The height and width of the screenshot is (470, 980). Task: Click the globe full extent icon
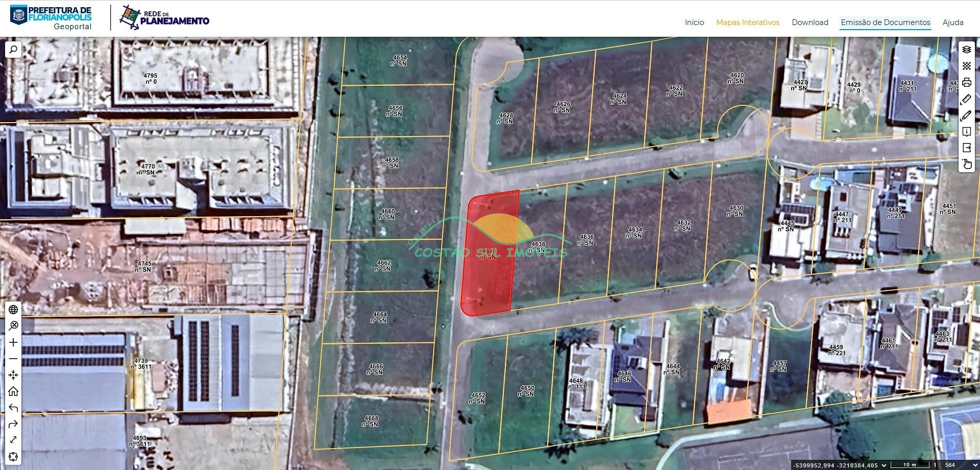[13, 310]
